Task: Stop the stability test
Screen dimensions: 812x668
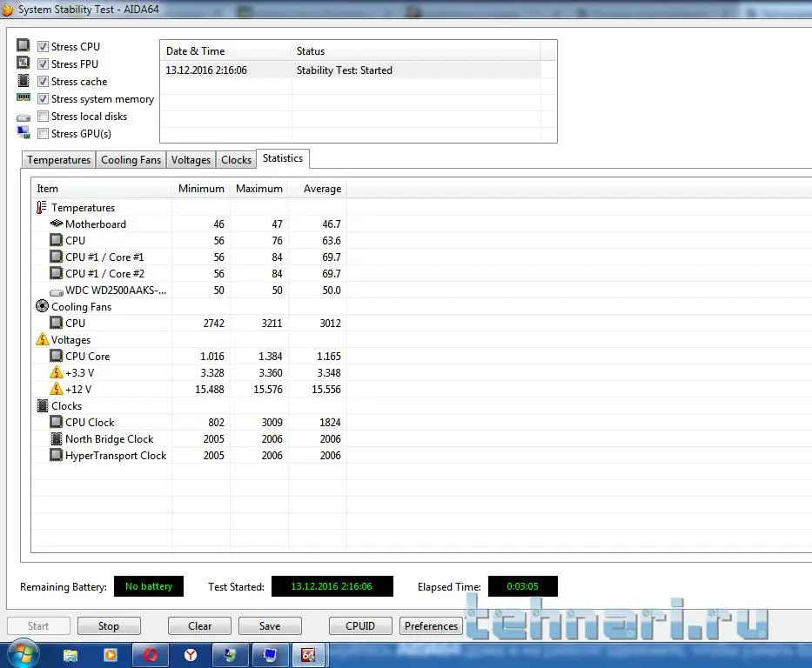Action: pyautogui.click(x=109, y=626)
